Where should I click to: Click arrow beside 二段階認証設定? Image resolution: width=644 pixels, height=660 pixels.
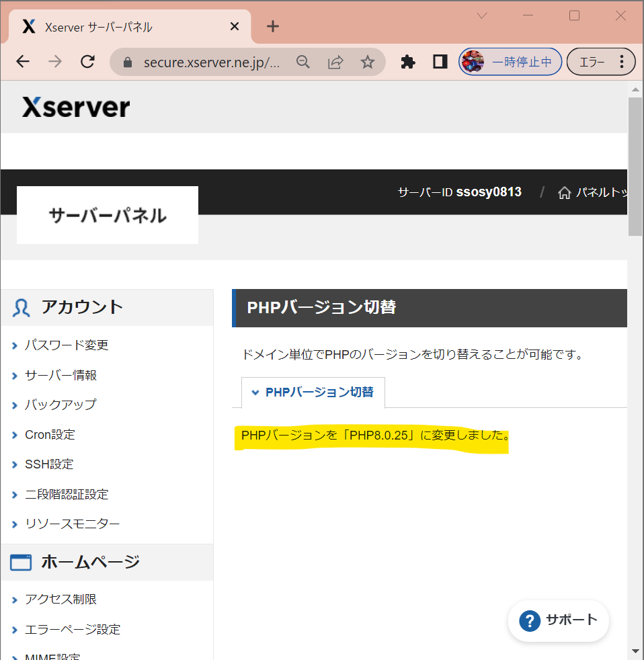(x=15, y=495)
